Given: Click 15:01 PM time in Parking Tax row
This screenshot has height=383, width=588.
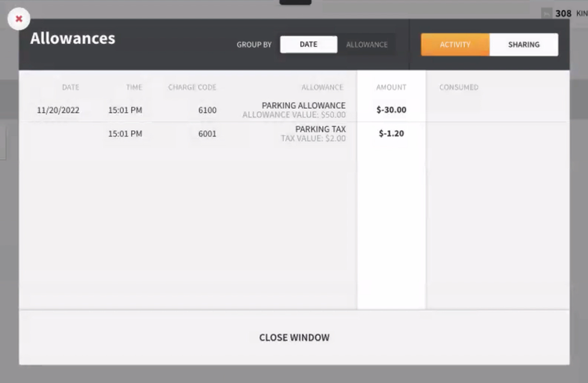Looking at the screenshot, I should pos(125,134).
